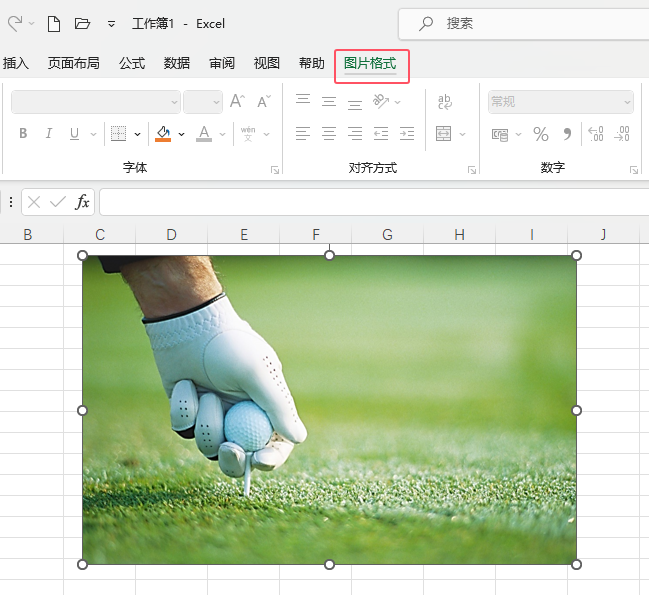The width and height of the screenshot is (649, 595).
Task: Toggle Italic formatting
Action: coord(49,133)
